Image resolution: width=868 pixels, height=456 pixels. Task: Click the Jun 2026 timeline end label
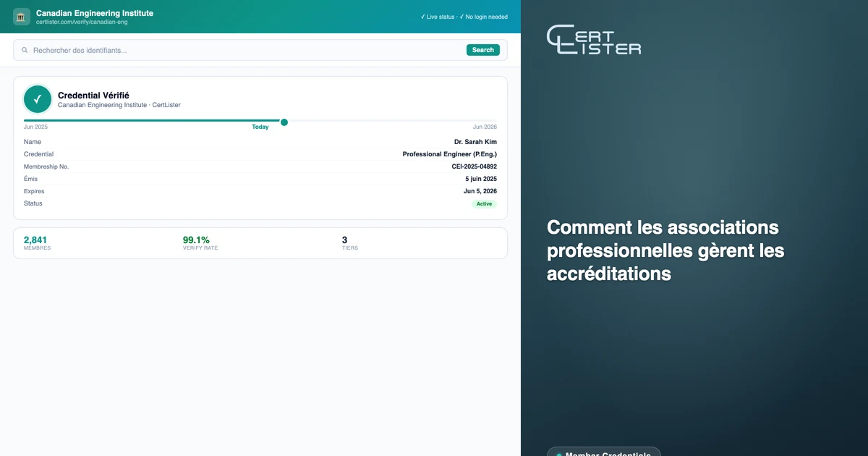click(x=485, y=127)
